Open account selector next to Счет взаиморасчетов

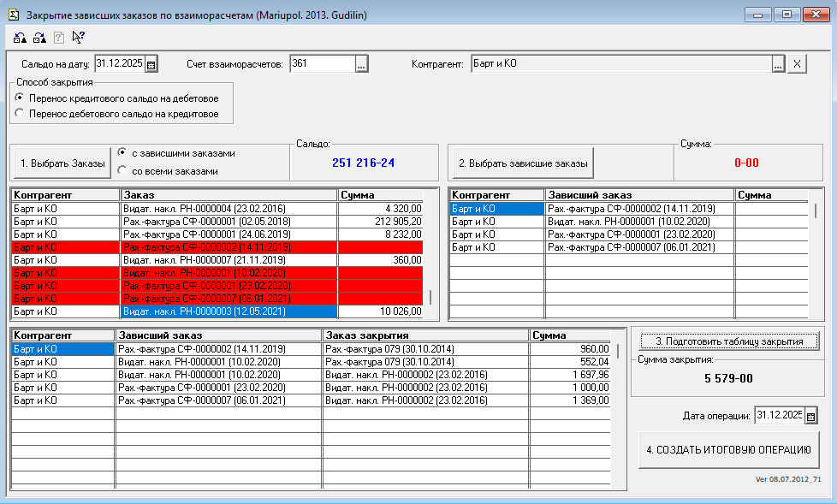pos(361,64)
